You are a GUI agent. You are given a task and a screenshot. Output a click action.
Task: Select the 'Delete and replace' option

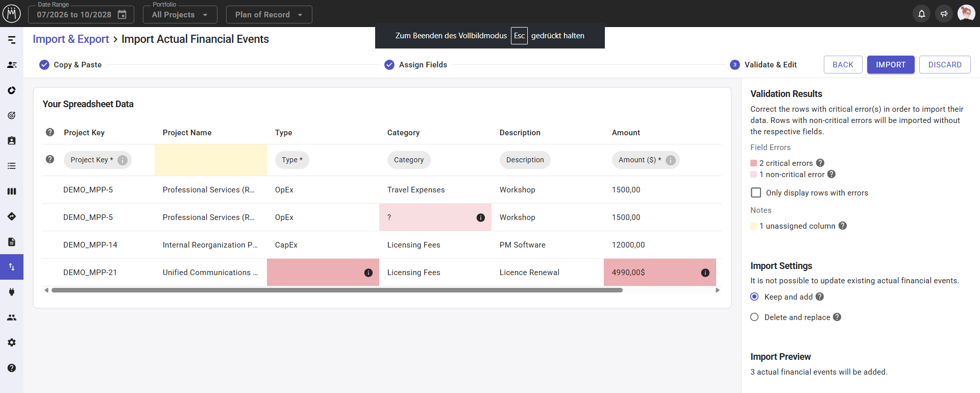coord(754,317)
